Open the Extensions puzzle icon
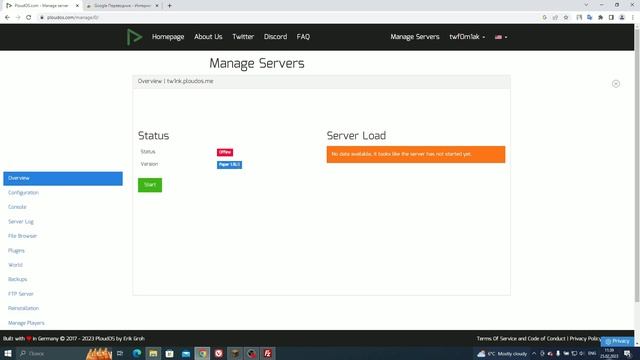 point(600,18)
